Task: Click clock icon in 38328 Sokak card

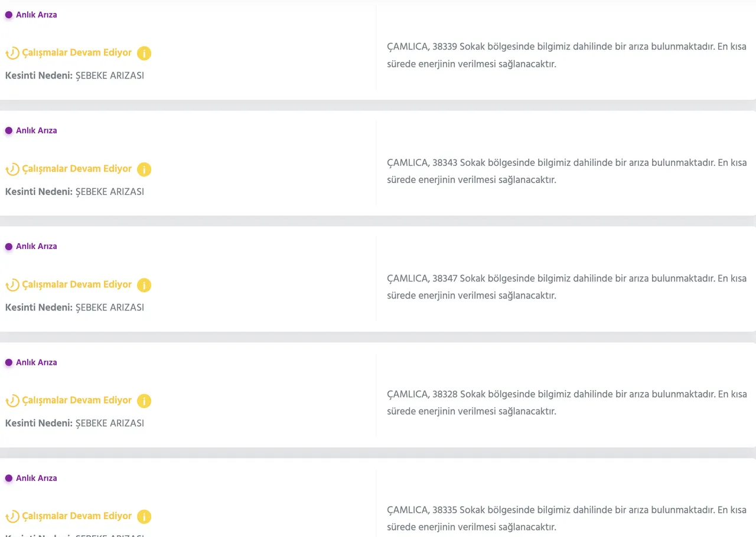Action: point(12,401)
